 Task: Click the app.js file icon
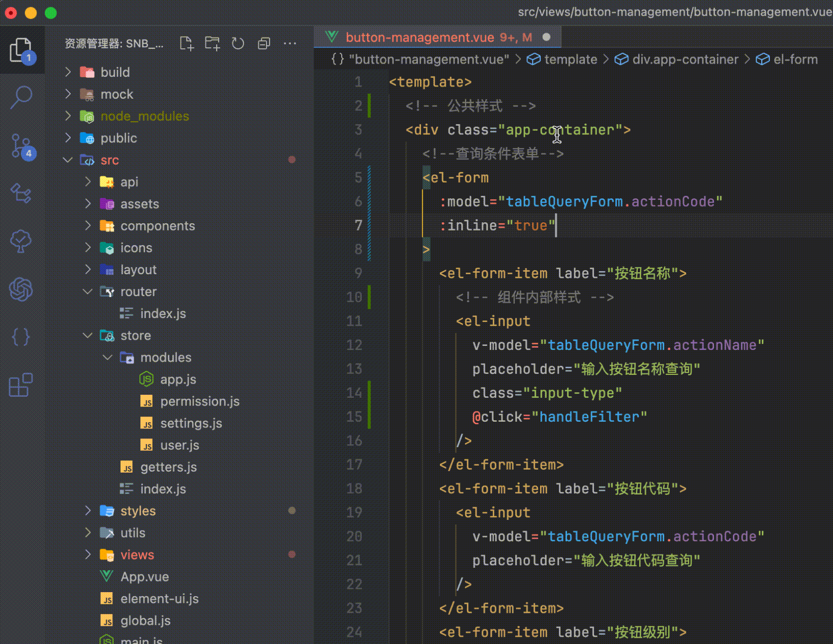pyautogui.click(x=146, y=379)
